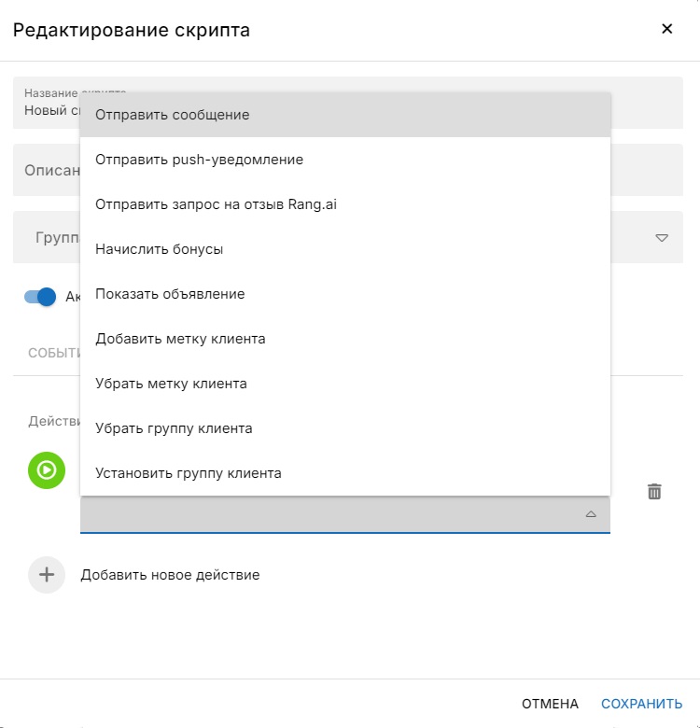The image size is (700, 728).
Task: Choose Убрать группу клиента option
Action: coord(345,428)
